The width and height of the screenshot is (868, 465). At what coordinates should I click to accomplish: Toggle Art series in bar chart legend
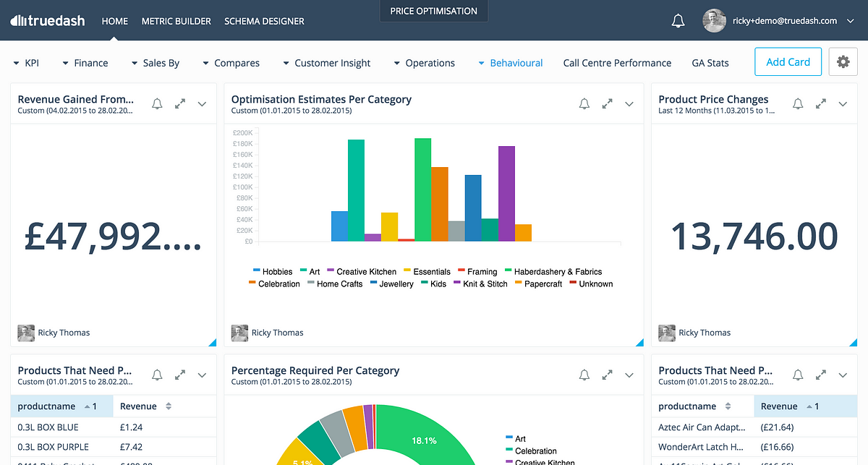pos(310,272)
